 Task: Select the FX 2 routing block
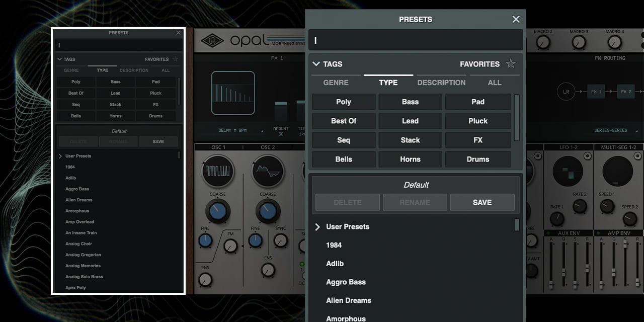tap(626, 92)
